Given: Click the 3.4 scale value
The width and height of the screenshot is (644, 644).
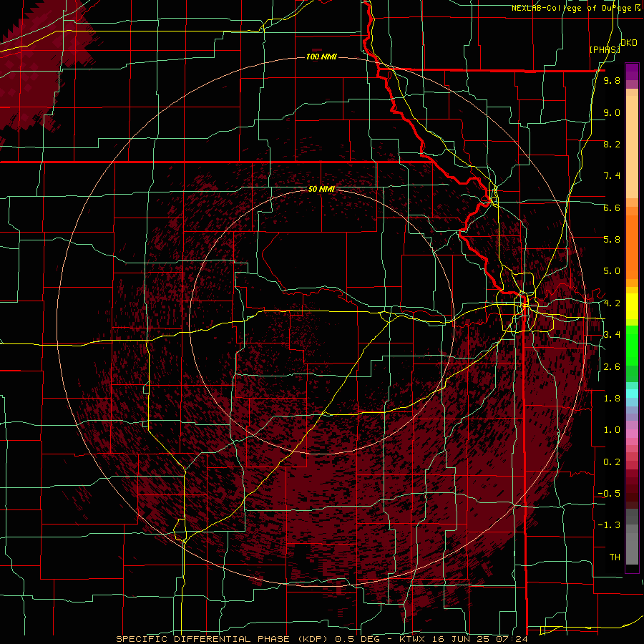Looking at the screenshot, I should pyautogui.click(x=612, y=335).
